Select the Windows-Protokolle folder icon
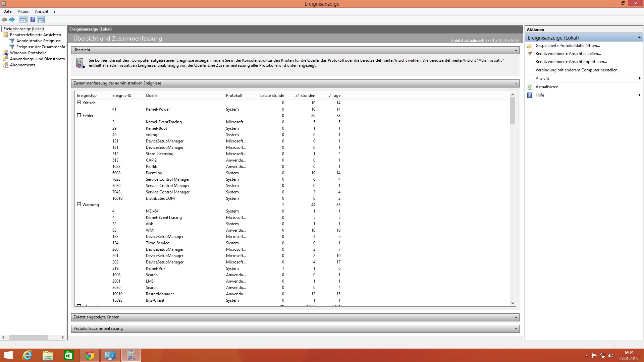Image resolution: width=644 pixels, height=362 pixels. [x=6, y=53]
